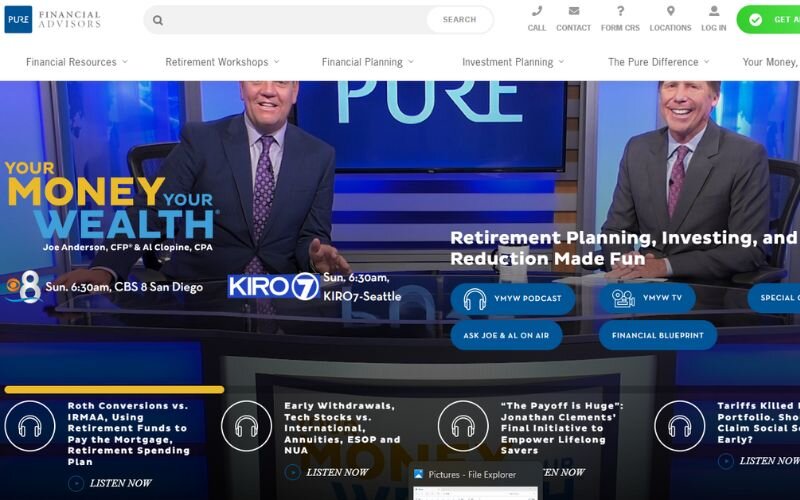Click the Locations pin icon
Screen dimensions: 800x500
click(x=670, y=11)
